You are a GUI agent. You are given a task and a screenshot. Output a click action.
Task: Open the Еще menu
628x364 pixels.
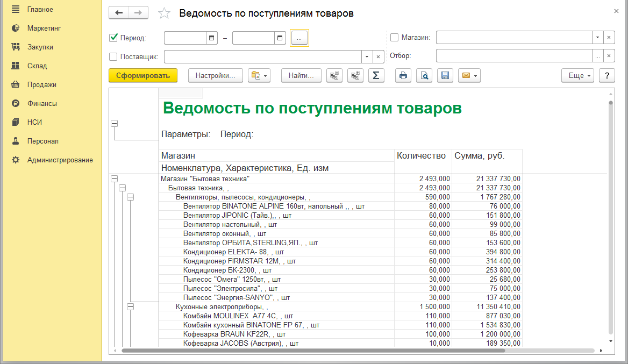click(577, 75)
